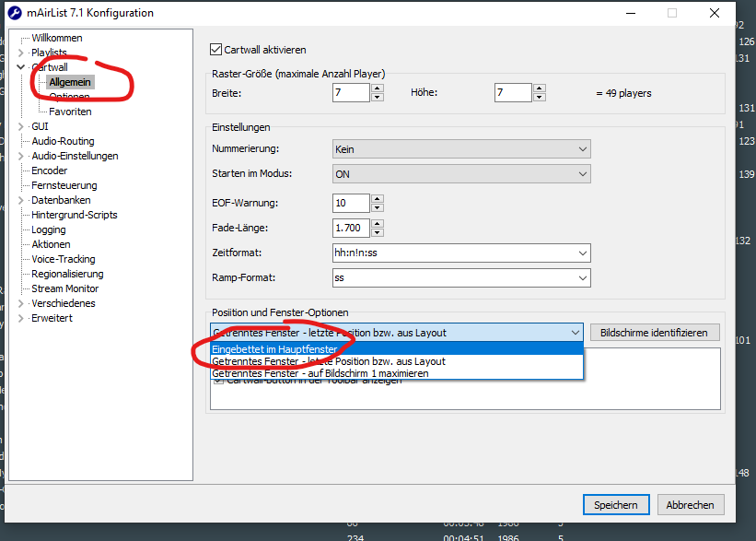Collapse the Cartwall tree node
756x541 pixels.
[21, 67]
